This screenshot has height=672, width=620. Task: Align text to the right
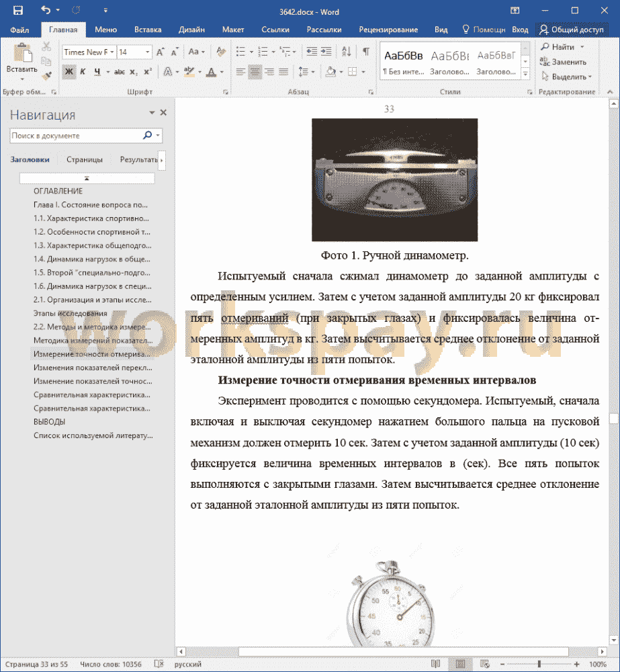pyautogui.click(x=269, y=72)
